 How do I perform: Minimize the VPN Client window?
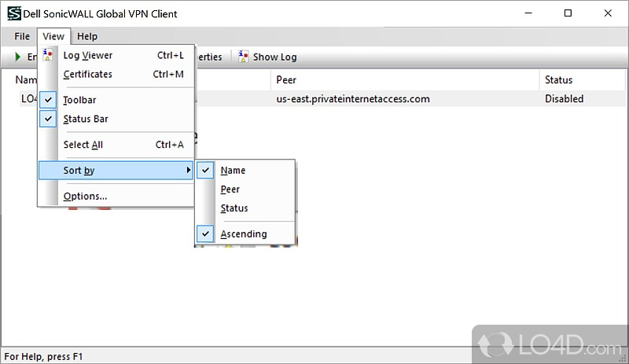tap(528, 13)
